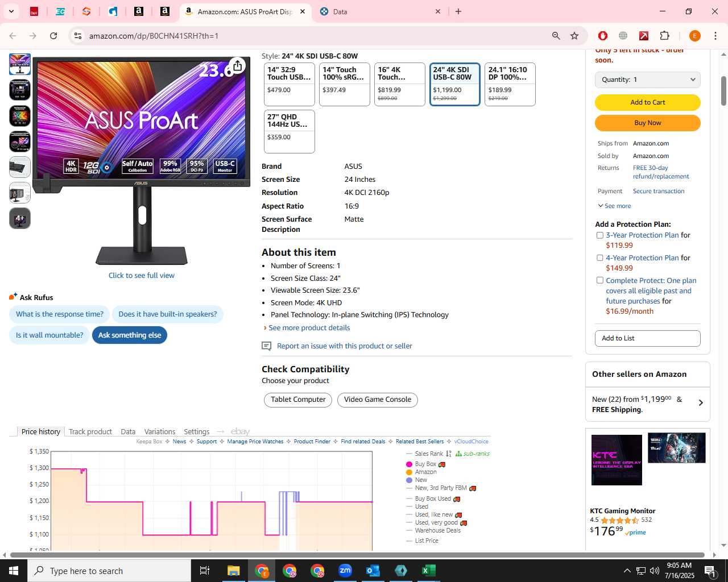Open the Extensions puzzle icon
This screenshot has width=728, height=582.
coord(664,36)
